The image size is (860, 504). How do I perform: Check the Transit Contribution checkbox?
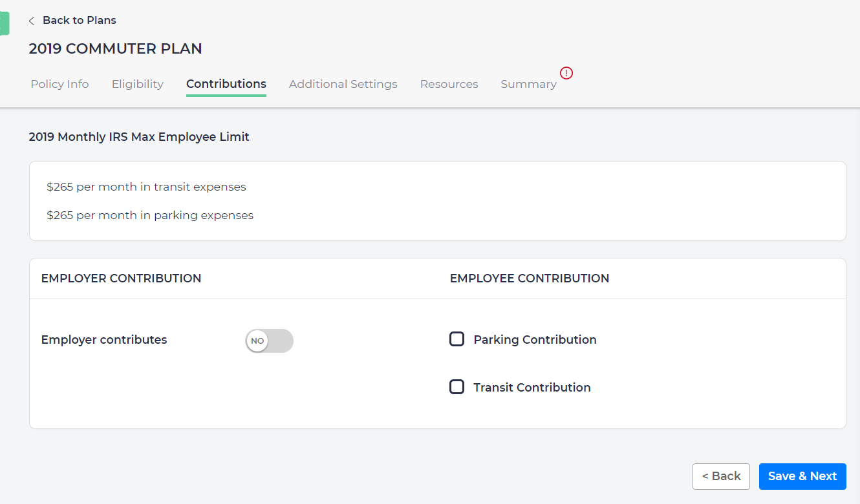pos(457,386)
